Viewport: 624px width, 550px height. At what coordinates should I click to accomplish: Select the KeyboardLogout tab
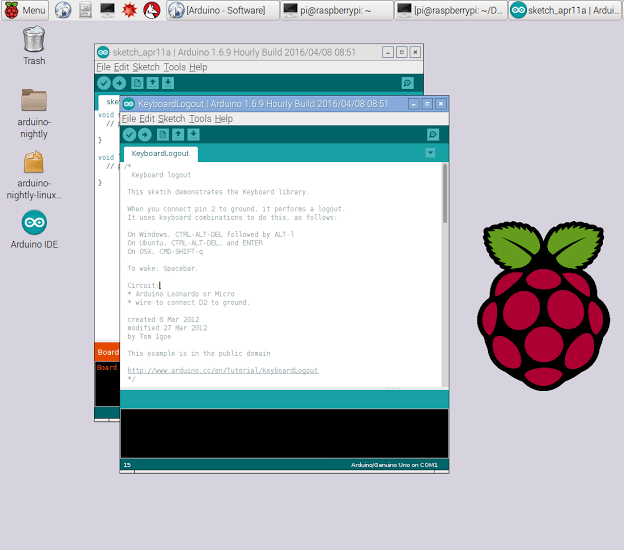pos(160,154)
